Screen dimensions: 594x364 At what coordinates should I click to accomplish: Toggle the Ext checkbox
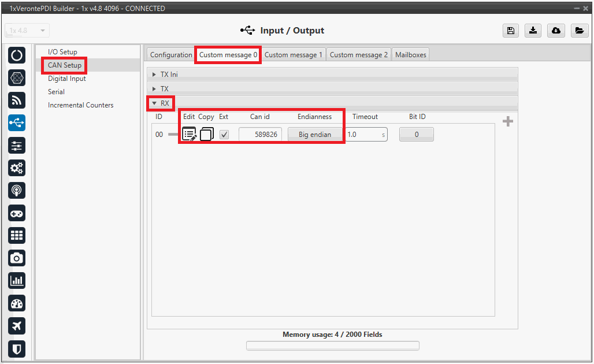tap(224, 135)
